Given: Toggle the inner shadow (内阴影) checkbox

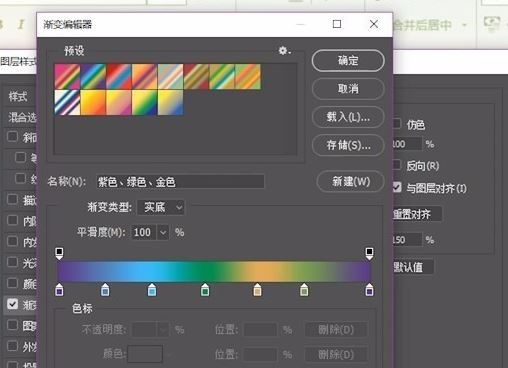Looking at the screenshot, I should tap(12, 220).
